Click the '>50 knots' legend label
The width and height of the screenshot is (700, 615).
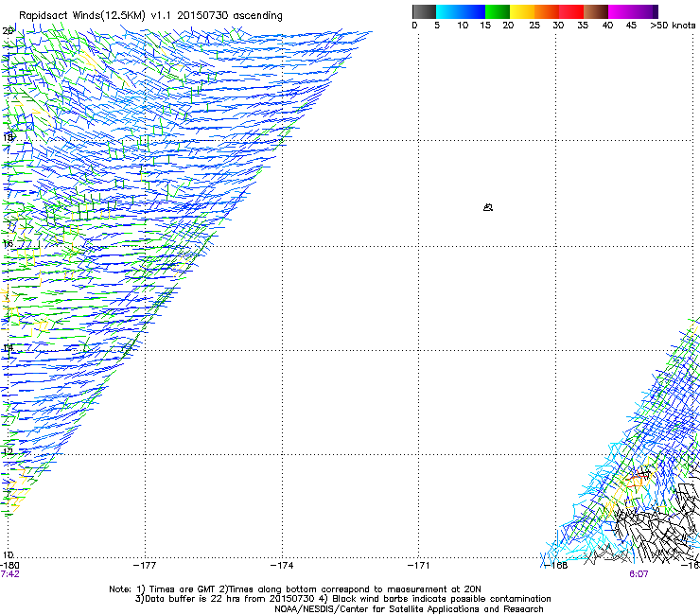point(673,26)
